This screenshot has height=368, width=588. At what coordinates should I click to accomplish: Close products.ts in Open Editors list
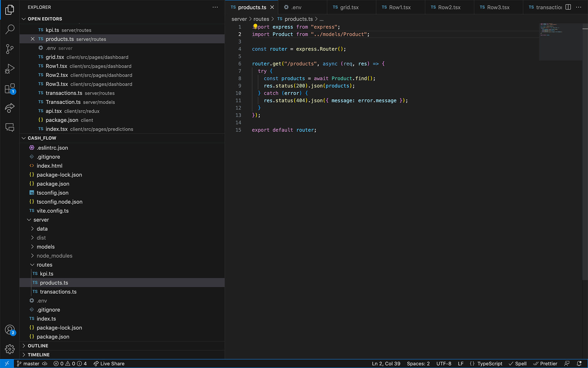32,39
